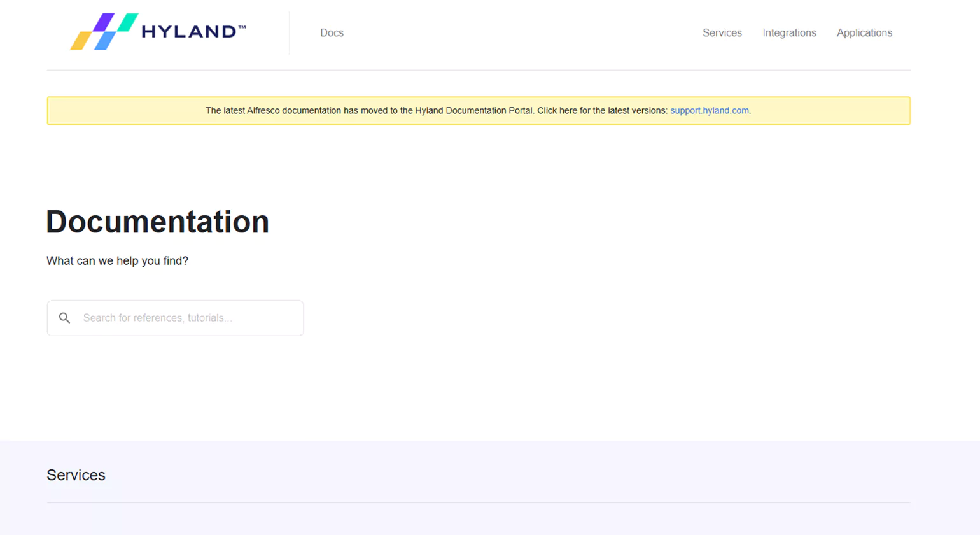Viewport: 980px width, 535px height.
Task: Click the blue parallelogram in Hyland logo
Action: pyautogui.click(x=106, y=41)
